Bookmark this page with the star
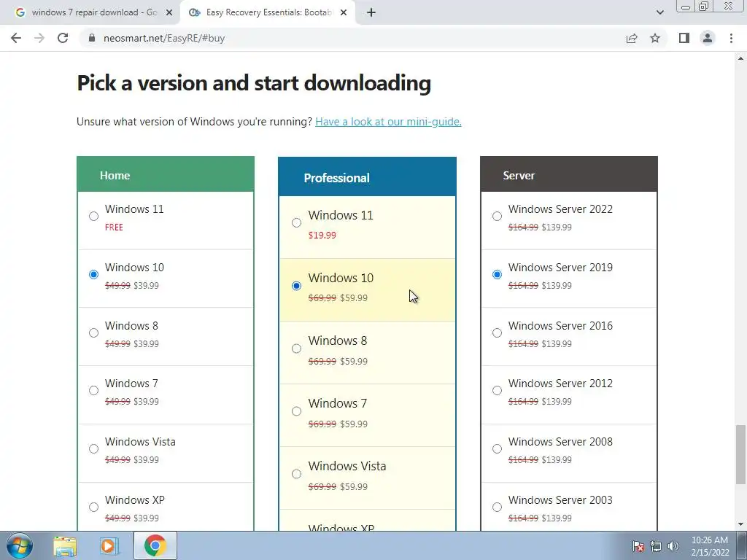Viewport: 747px width, 560px height. coord(655,38)
